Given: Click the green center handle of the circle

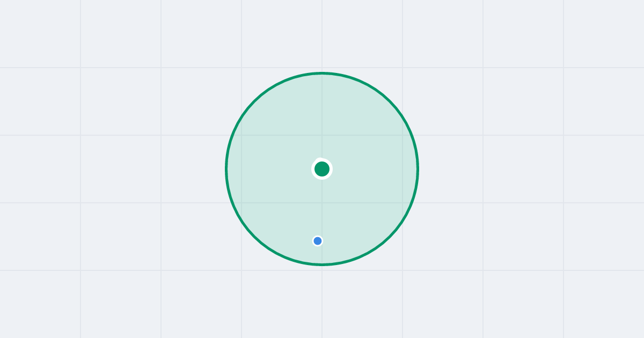Looking at the screenshot, I should click(322, 169).
